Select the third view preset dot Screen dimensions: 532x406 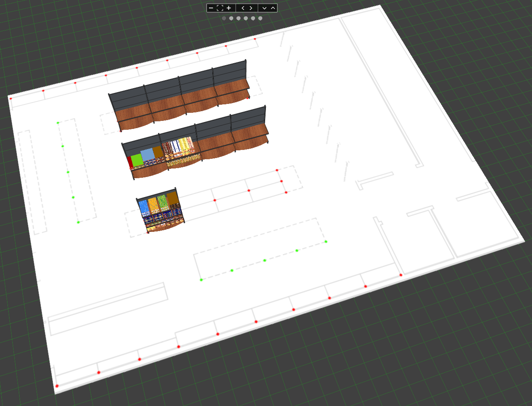coord(238,18)
